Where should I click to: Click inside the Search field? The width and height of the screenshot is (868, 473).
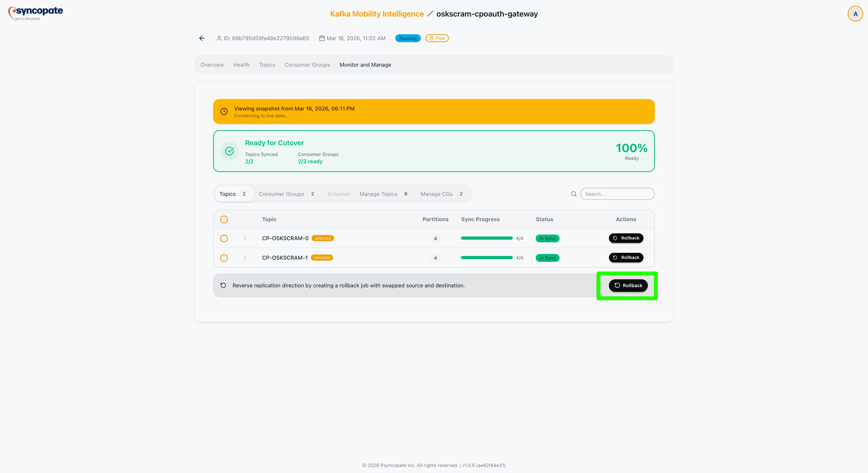coord(617,194)
